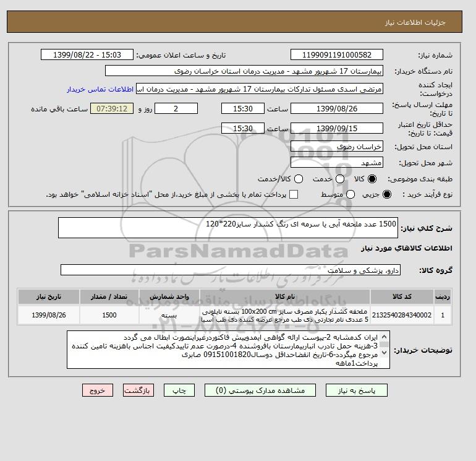Viewport: 476px width, 461px height.
Task: Click the تاریخ نیاز column header
Action: (x=49, y=296)
